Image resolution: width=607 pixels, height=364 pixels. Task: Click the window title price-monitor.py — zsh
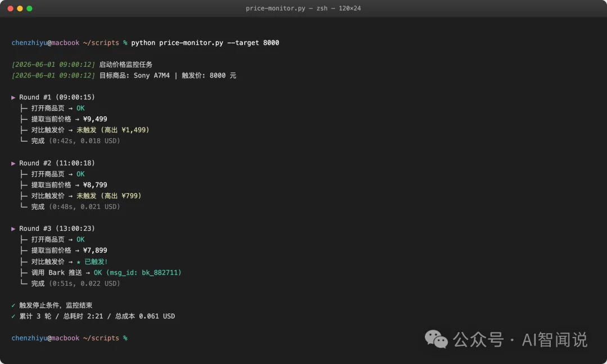point(303,8)
